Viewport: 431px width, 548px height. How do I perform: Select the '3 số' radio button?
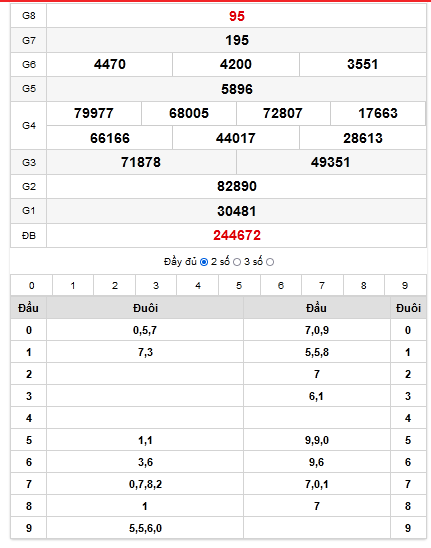[x=270, y=262]
